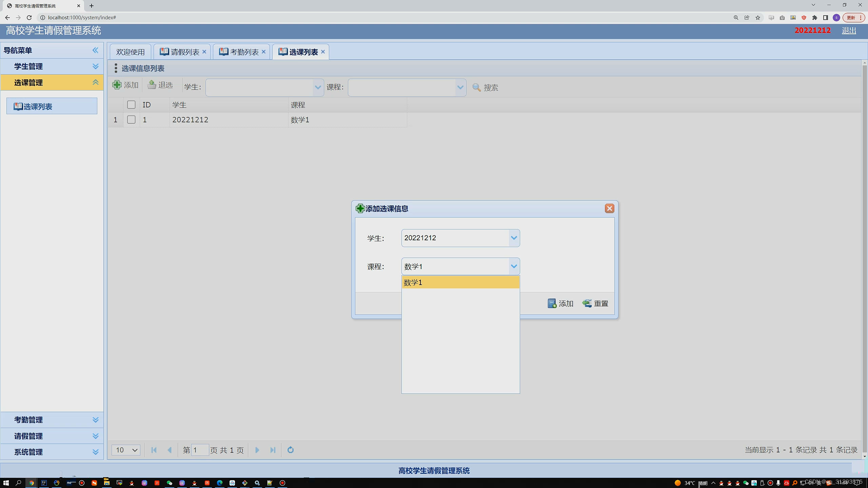Check the checkbox for row 1
This screenshot has height=488, width=868.
pos(131,120)
